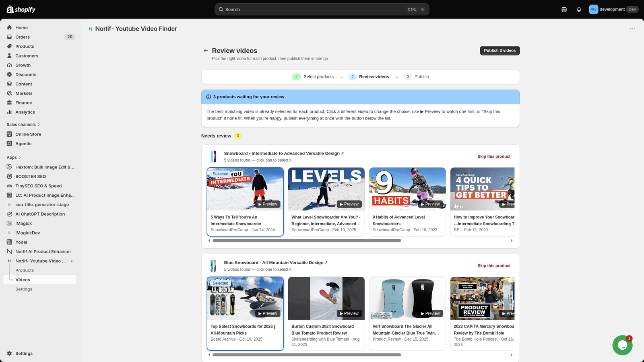Click the Discounts badge icon in the sidebar
644x362 pixels.
10,74
